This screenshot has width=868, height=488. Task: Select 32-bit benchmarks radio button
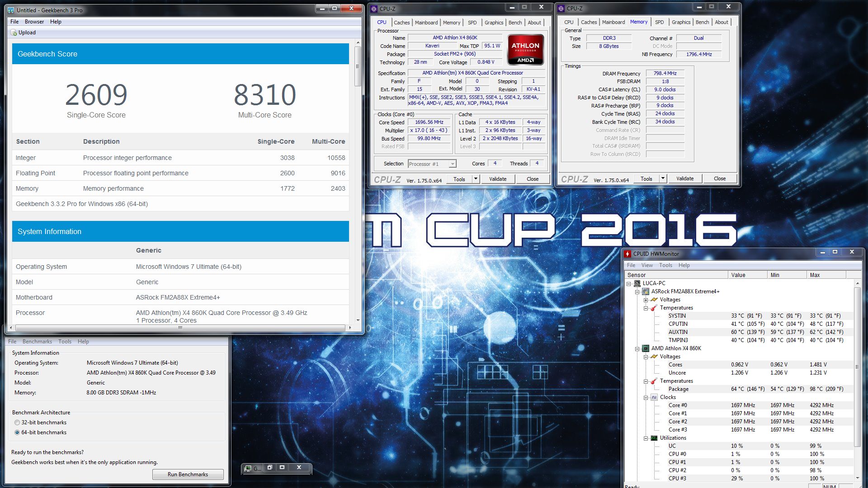click(x=17, y=422)
